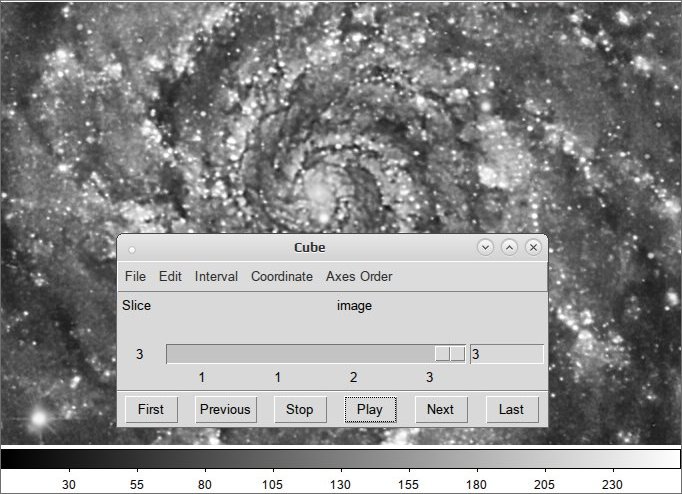The height and width of the screenshot is (494, 682).
Task: Play through cube slices
Action: click(370, 409)
